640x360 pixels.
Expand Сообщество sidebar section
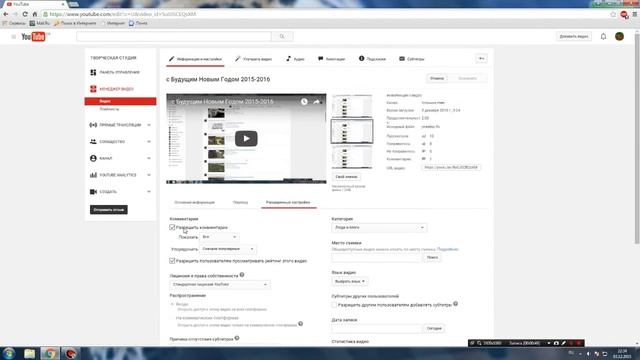[x=149, y=142]
